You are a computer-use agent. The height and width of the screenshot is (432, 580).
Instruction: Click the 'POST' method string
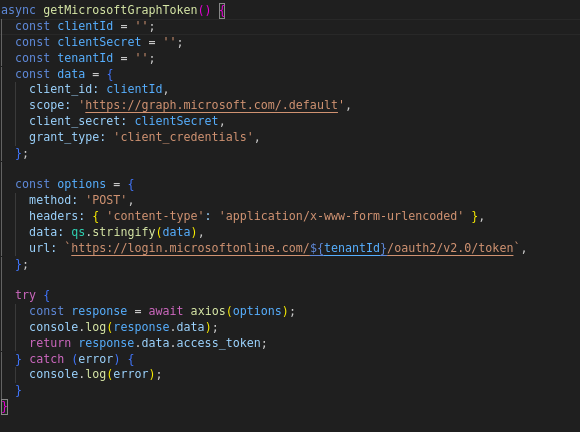(x=106, y=200)
